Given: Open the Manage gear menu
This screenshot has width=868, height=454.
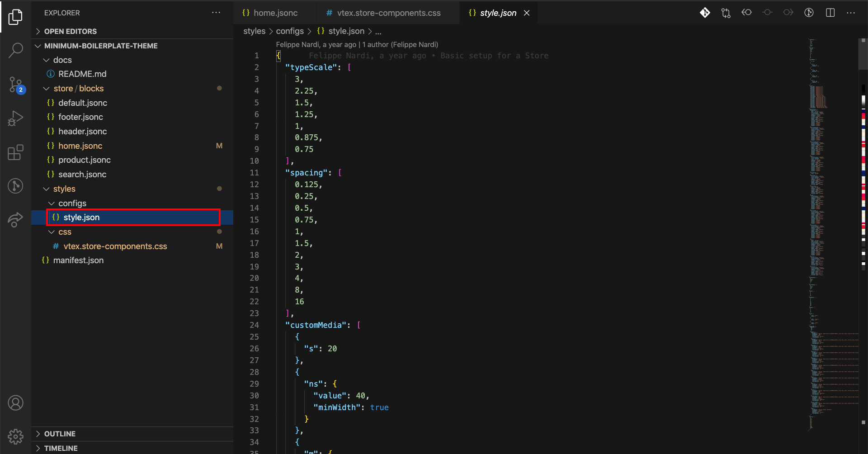Looking at the screenshot, I should pyautogui.click(x=15, y=436).
